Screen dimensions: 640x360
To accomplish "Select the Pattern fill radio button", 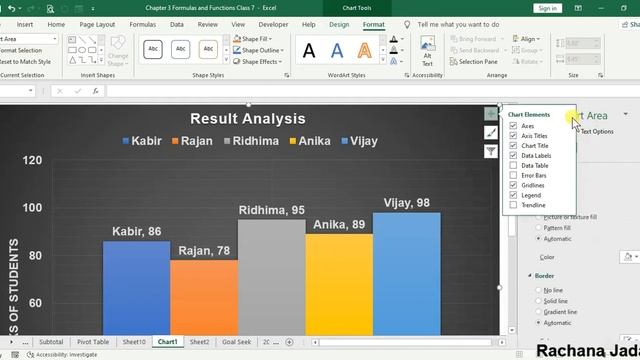I will point(538,228).
